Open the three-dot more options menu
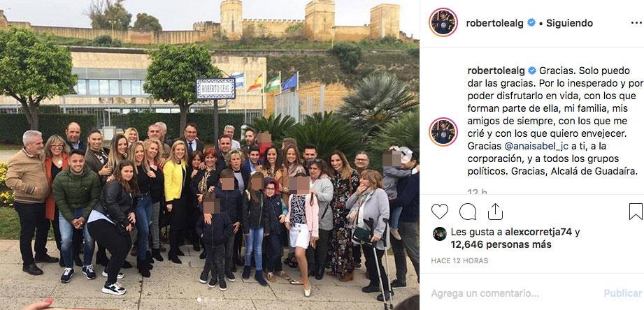Image resolution: width=644 pixels, height=310 pixels. pos(636,23)
